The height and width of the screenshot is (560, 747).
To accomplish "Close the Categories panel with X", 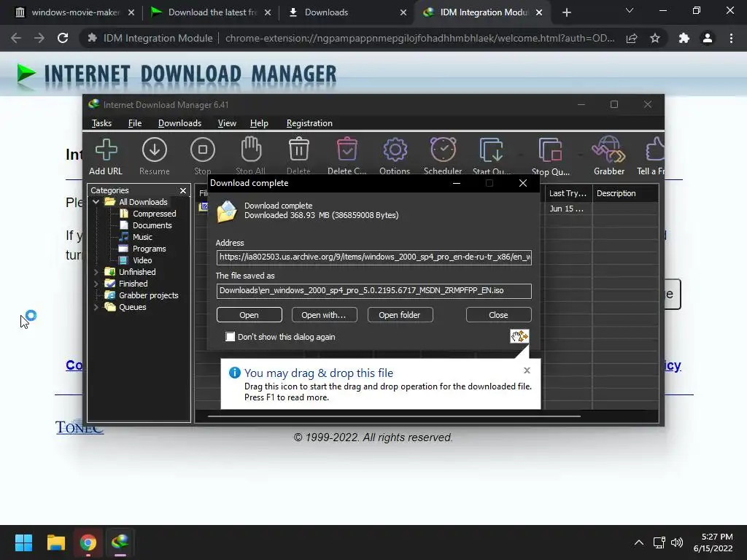I will (183, 190).
